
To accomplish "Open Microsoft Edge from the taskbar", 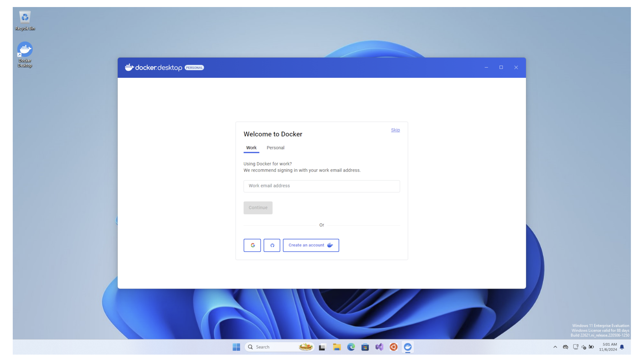I will (351, 347).
